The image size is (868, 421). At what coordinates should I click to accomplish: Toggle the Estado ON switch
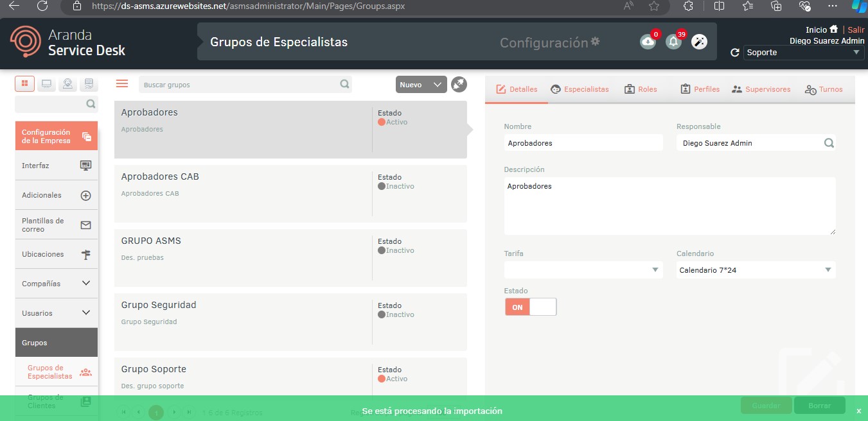pyautogui.click(x=531, y=307)
